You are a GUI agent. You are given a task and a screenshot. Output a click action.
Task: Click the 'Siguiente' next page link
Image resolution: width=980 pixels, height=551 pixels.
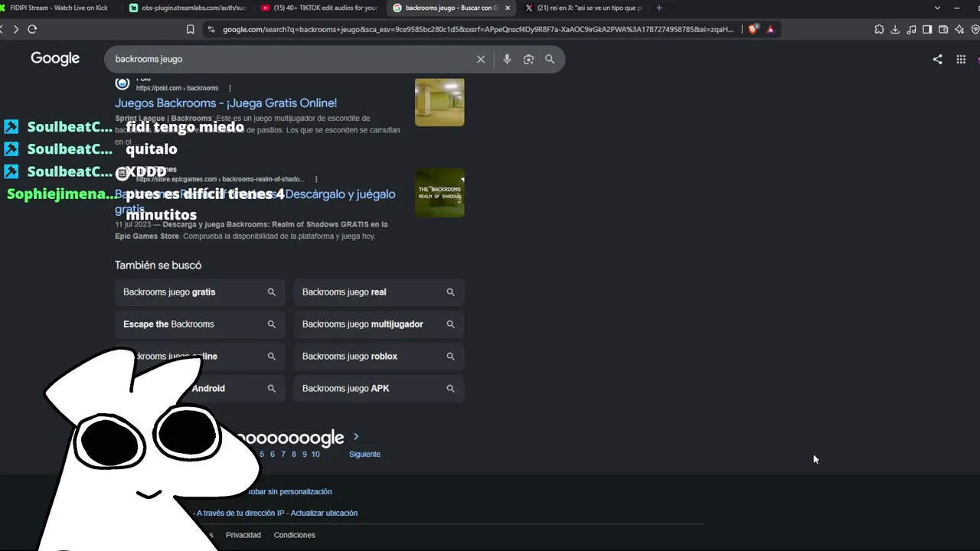tap(364, 454)
